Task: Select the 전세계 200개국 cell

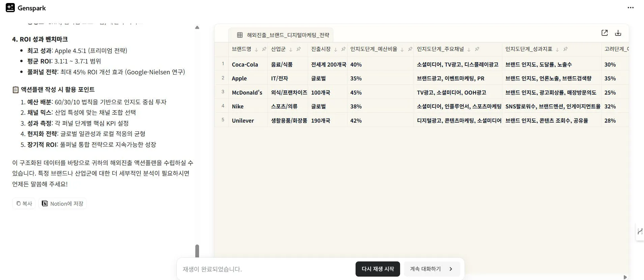Action: pyautogui.click(x=328, y=64)
